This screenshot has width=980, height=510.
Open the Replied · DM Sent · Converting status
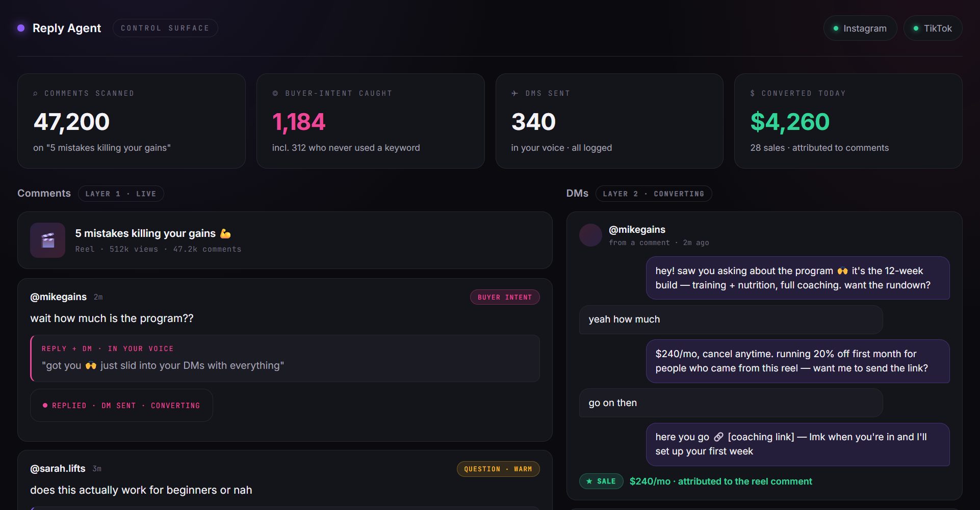[x=121, y=406]
